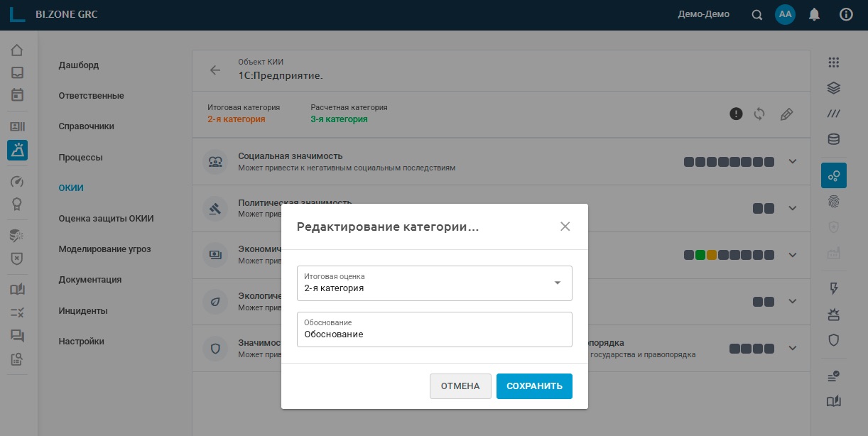The height and width of the screenshot is (436, 868).
Task: Click the home icon in sidebar
Action: click(x=17, y=50)
